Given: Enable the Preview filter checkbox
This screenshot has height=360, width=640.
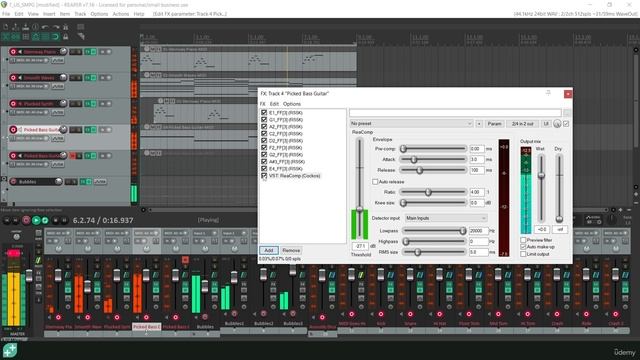Looking at the screenshot, I should [523, 240].
